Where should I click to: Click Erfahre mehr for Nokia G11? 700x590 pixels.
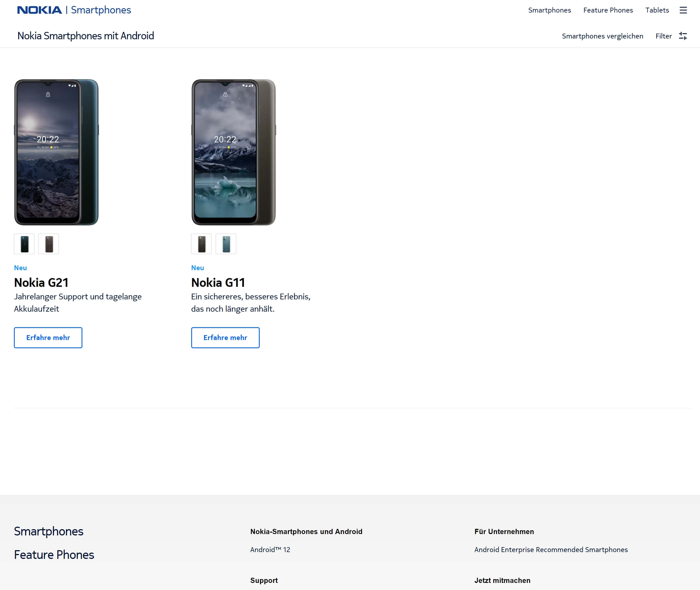click(x=225, y=338)
